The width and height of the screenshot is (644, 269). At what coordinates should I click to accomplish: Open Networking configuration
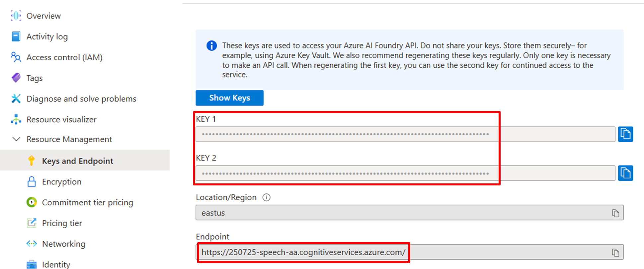tap(63, 244)
